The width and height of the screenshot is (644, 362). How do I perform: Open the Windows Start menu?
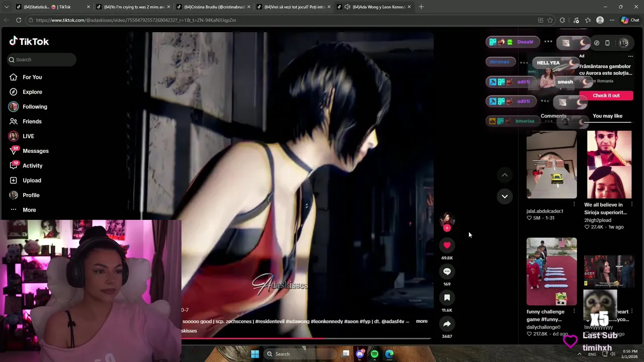tap(255, 354)
